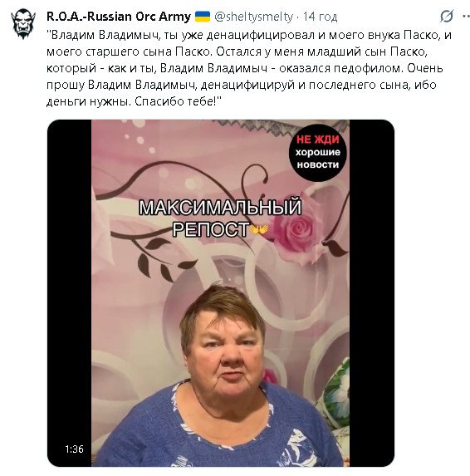Click the Grok slashed-circle icon

click(x=446, y=16)
